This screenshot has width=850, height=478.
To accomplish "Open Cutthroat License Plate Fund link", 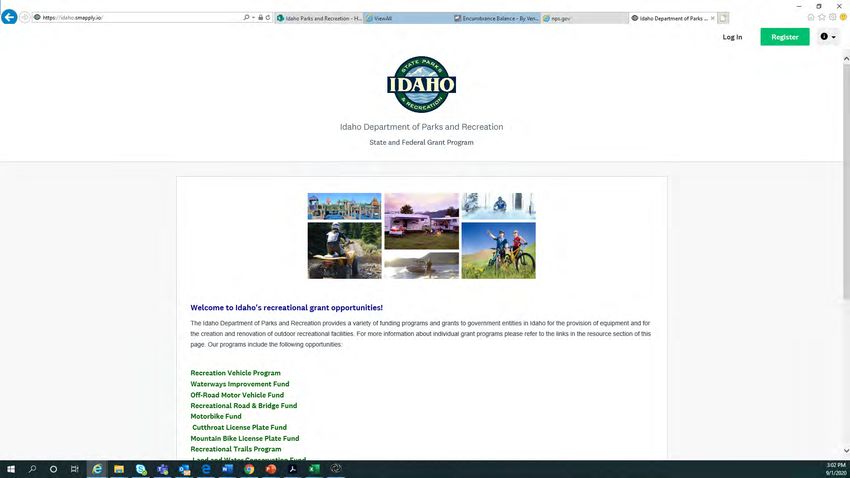I will (x=239, y=427).
